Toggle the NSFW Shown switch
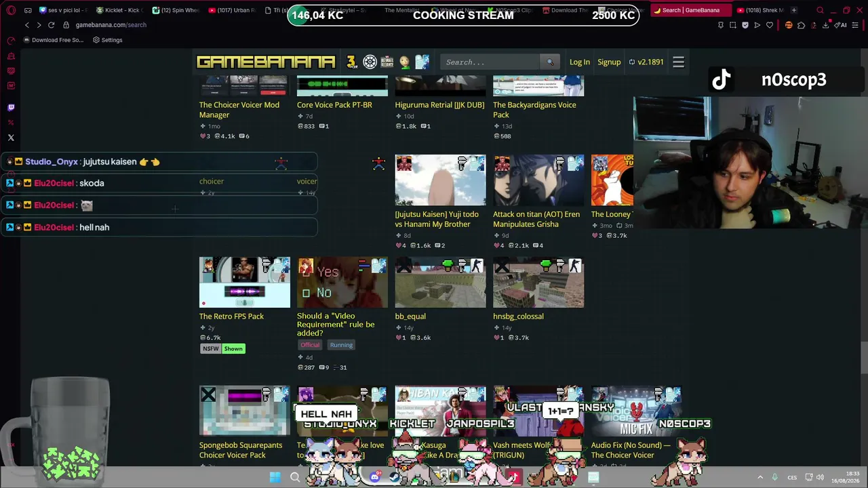 (x=222, y=349)
